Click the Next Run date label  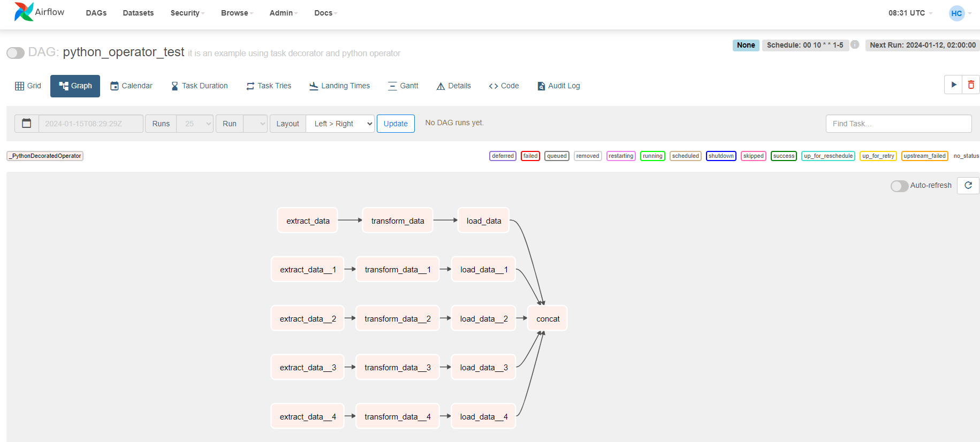[x=922, y=45]
